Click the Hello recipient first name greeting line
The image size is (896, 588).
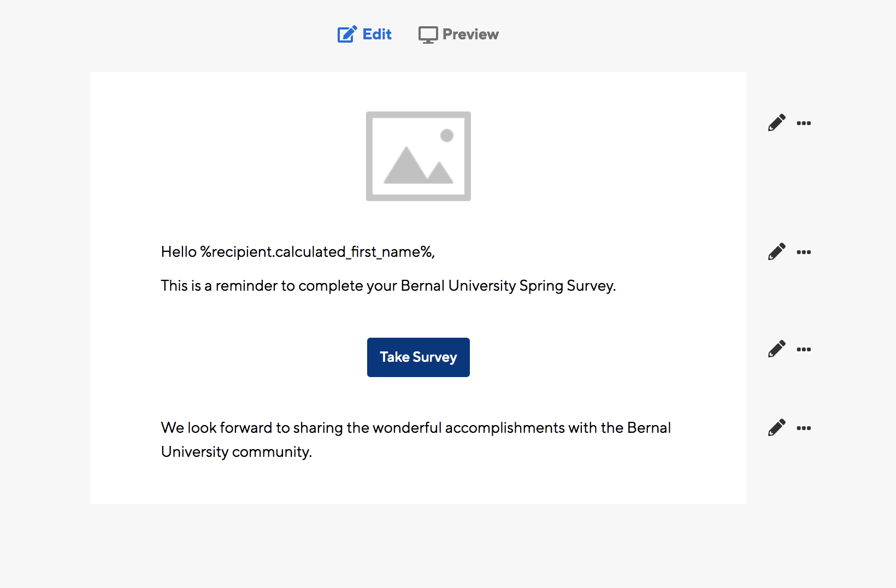click(298, 252)
